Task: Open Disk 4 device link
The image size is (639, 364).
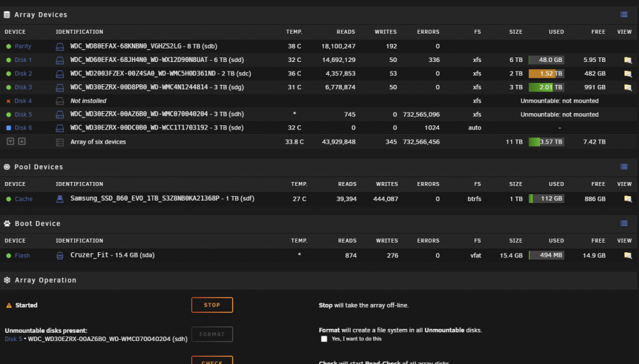Action: (x=23, y=101)
